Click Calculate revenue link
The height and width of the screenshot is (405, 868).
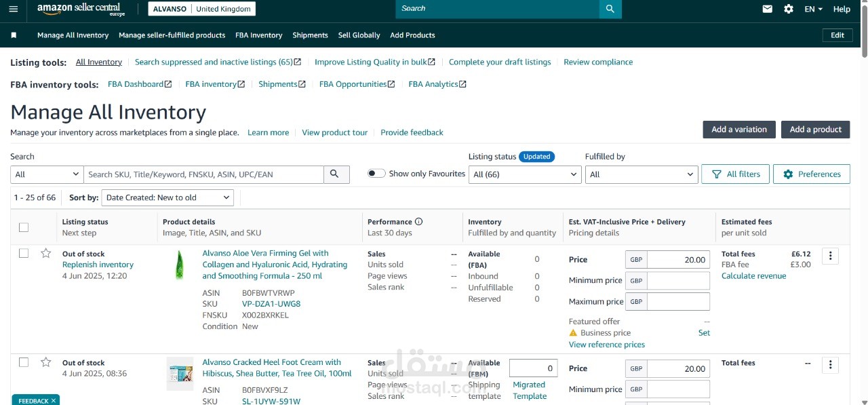tap(754, 276)
